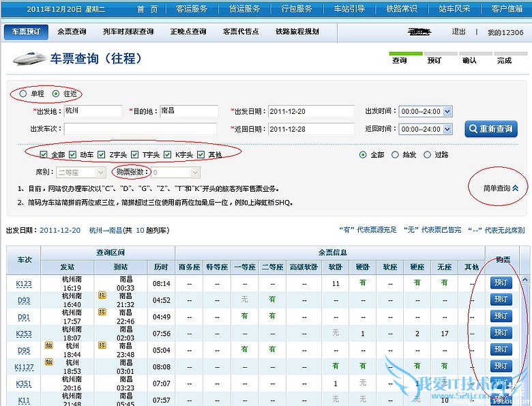This screenshot has height=406, width=532.
Task: Uncheck the 动车 train type checkbox
Action: 73,155
